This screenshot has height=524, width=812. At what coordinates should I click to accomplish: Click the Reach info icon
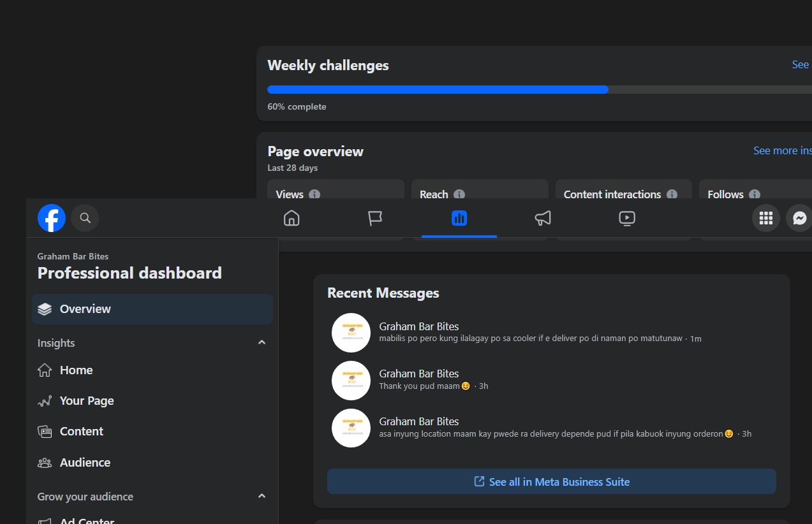click(459, 194)
